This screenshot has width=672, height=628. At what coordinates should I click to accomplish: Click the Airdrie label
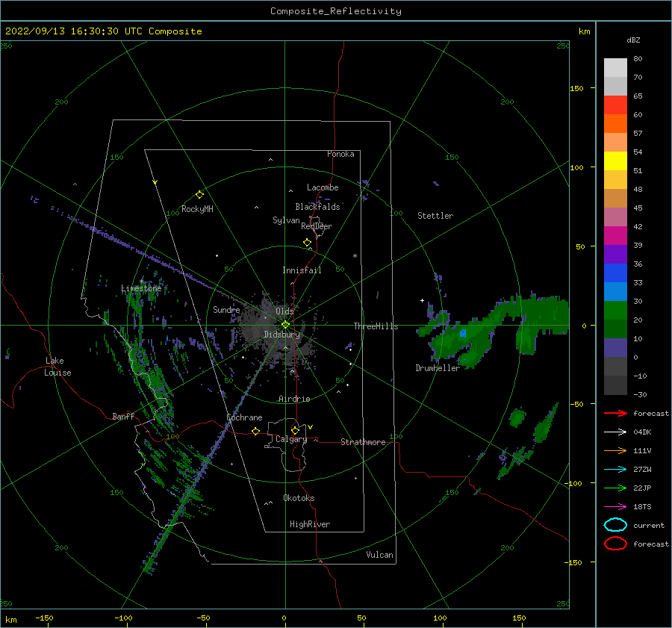[x=294, y=399]
